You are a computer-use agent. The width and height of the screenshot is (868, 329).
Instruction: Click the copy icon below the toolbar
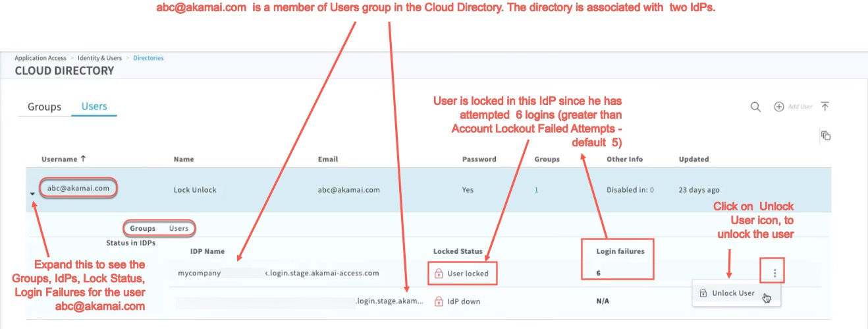(825, 136)
